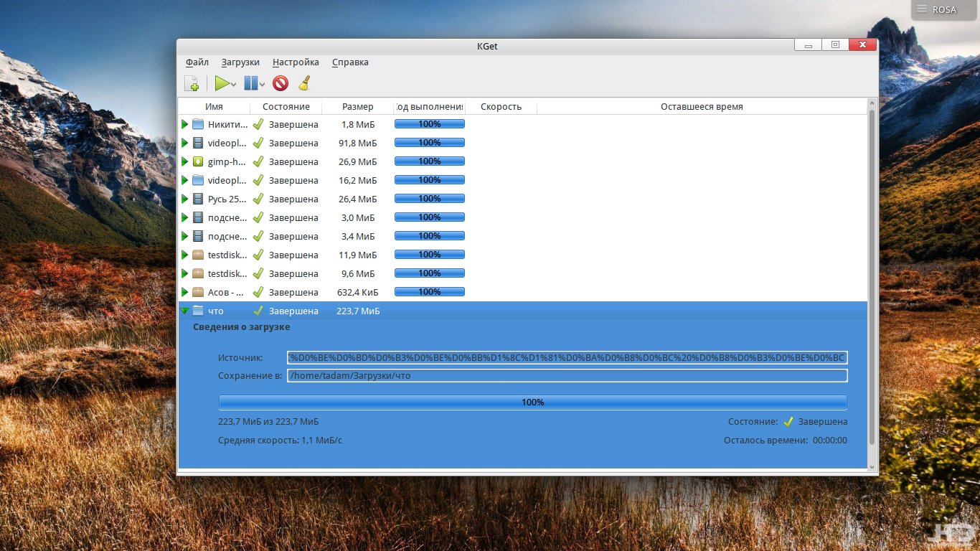Open the Файл menu
The width and height of the screenshot is (980, 551).
[x=197, y=62]
